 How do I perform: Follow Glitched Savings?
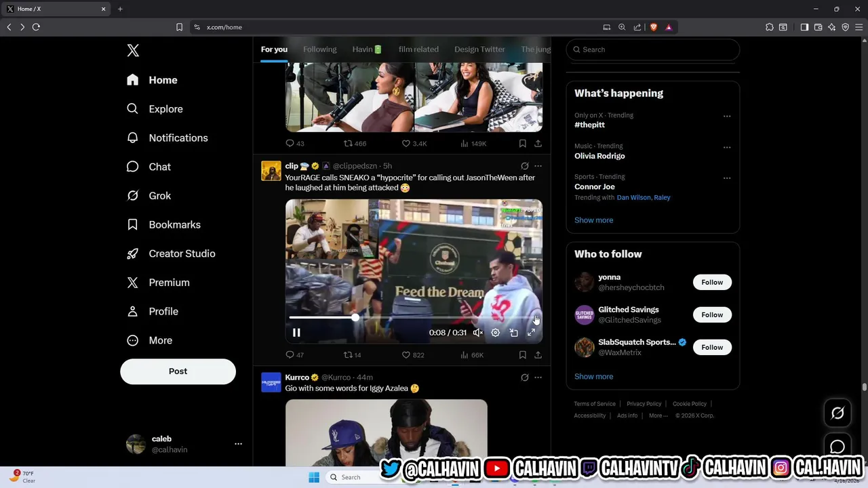(x=712, y=315)
